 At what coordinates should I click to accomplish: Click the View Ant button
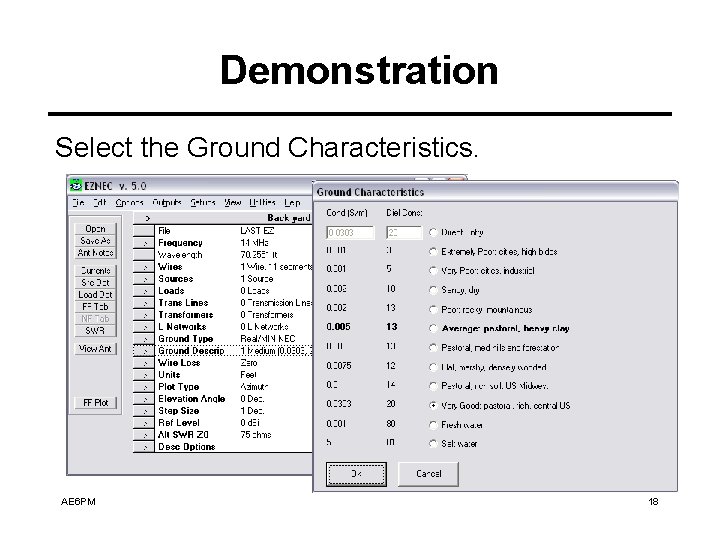[96, 349]
